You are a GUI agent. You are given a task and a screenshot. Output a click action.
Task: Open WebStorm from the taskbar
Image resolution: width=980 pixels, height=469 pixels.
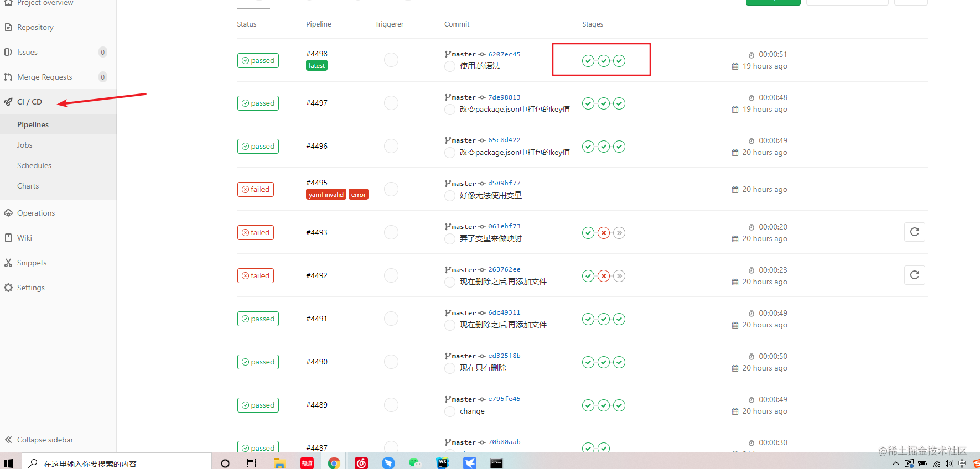[x=443, y=463]
